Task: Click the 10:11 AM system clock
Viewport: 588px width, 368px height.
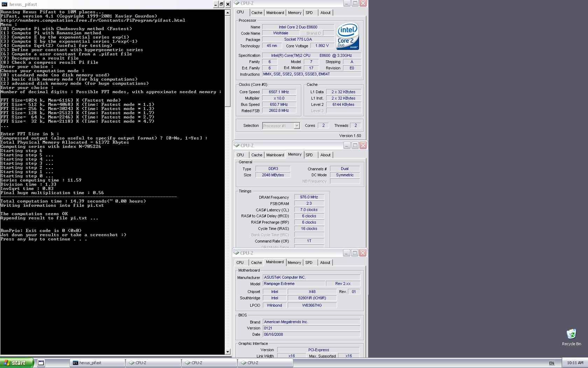Action: [x=575, y=363]
